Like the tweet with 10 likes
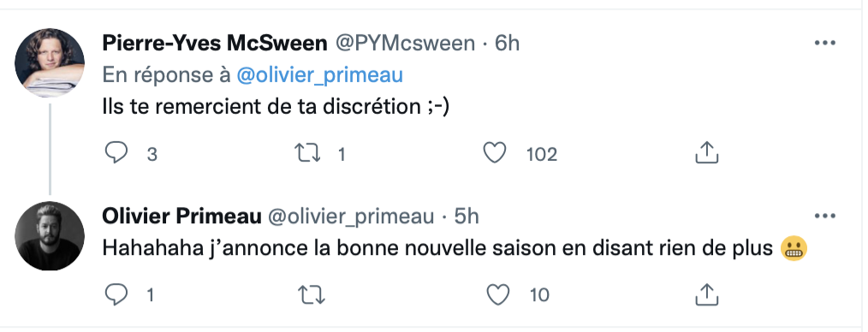The image size is (868, 332). [497, 295]
